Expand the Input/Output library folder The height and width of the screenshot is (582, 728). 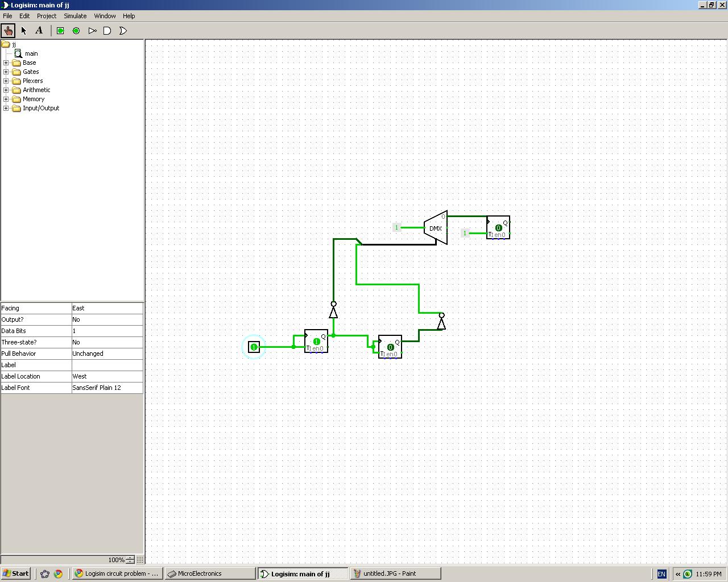click(x=6, y=108)
